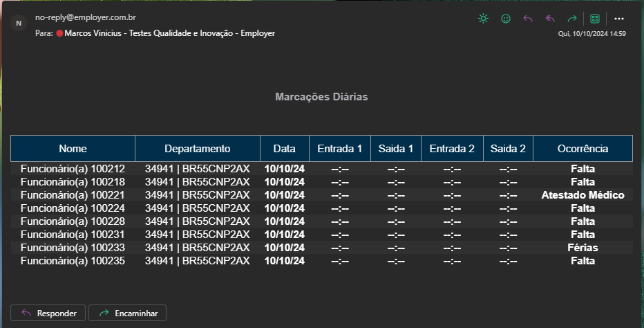
Task: Click date 10/10/24 for Funcionário(a) 100231
Action: tap(285, 235)
